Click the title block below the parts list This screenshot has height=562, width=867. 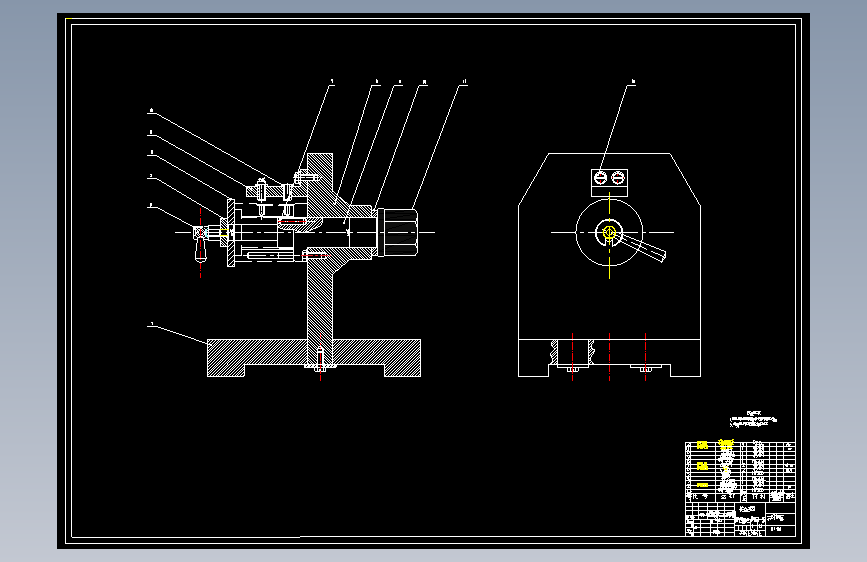tap(740, 519)
